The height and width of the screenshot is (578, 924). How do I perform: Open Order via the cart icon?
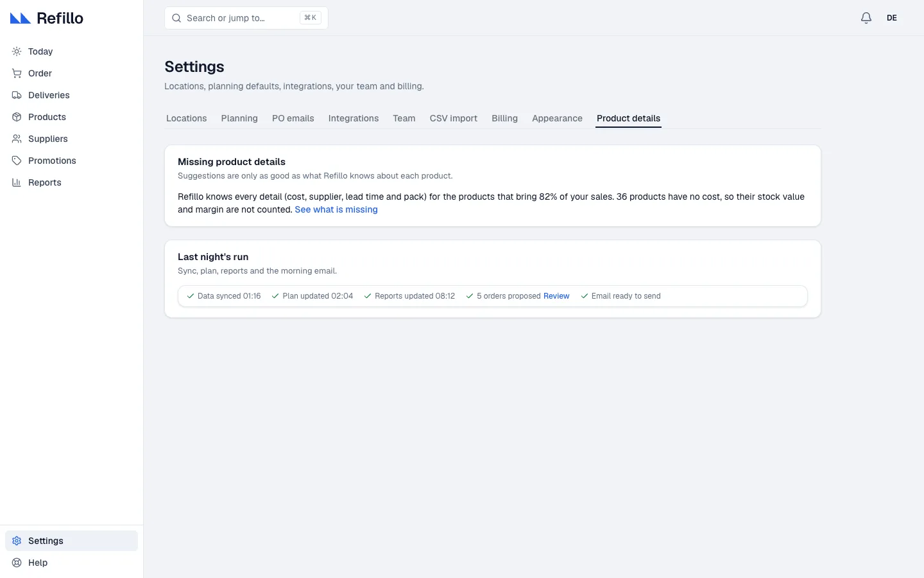coord(17,73)
